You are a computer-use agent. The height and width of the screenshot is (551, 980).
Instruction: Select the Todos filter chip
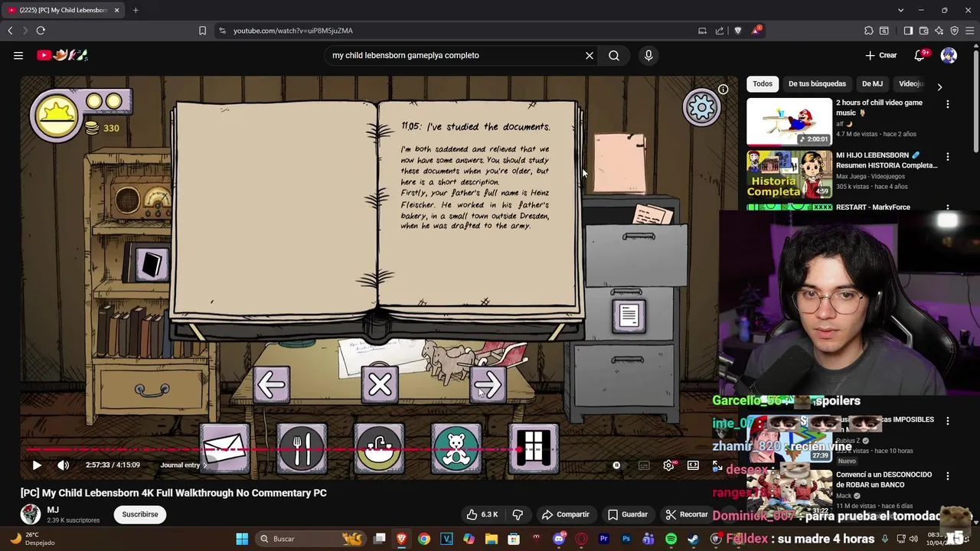tap(763, 83)
